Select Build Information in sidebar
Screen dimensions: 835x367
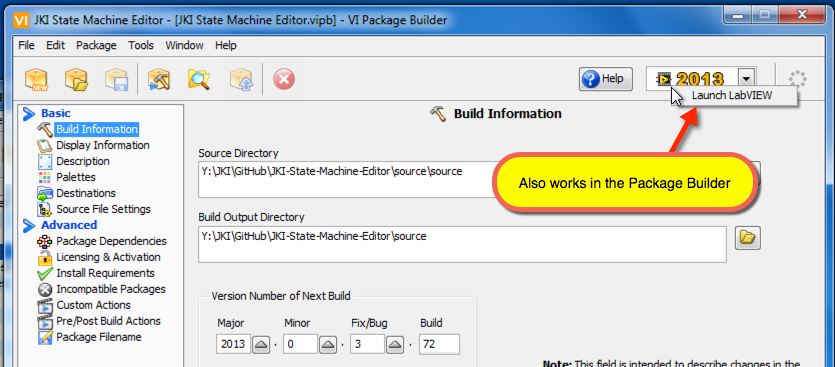(97, 129)
